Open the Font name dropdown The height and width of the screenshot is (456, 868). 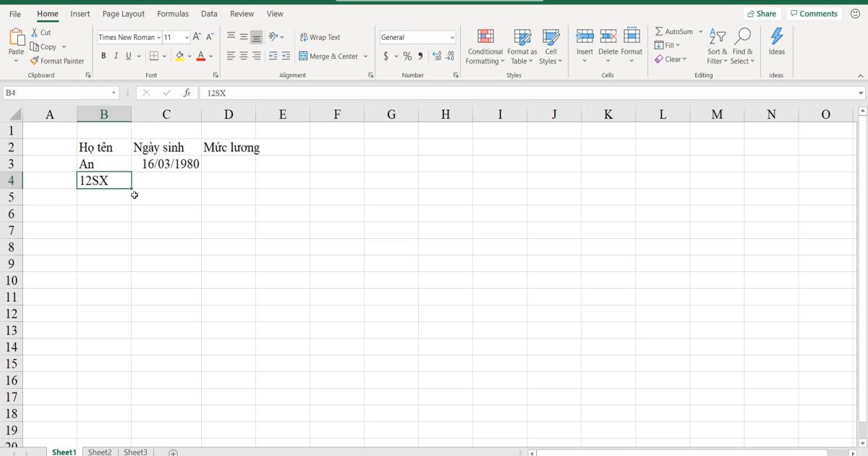point(158,37)
